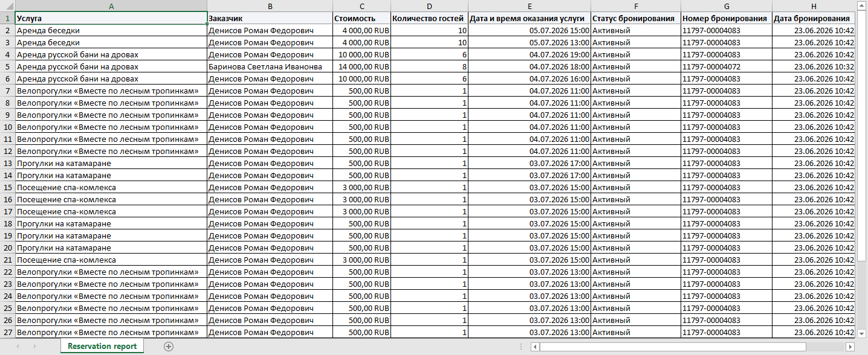Select the 'Заказчик' header cell

tap(270, 18)
